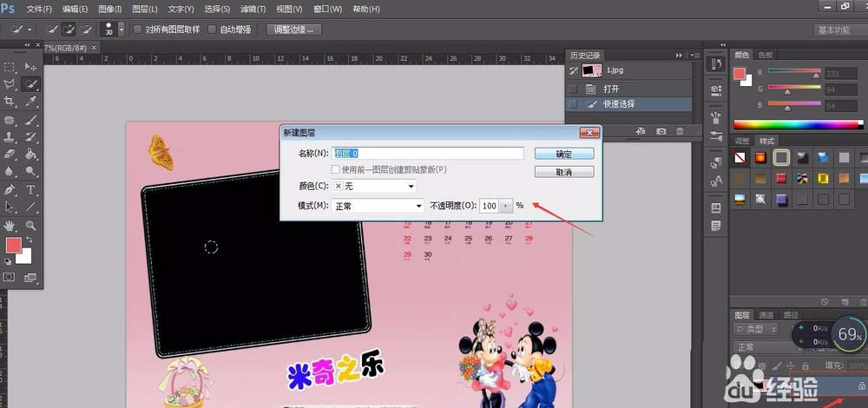
Task: Swap foreground and background colors
Action: [x=29, y=240]
